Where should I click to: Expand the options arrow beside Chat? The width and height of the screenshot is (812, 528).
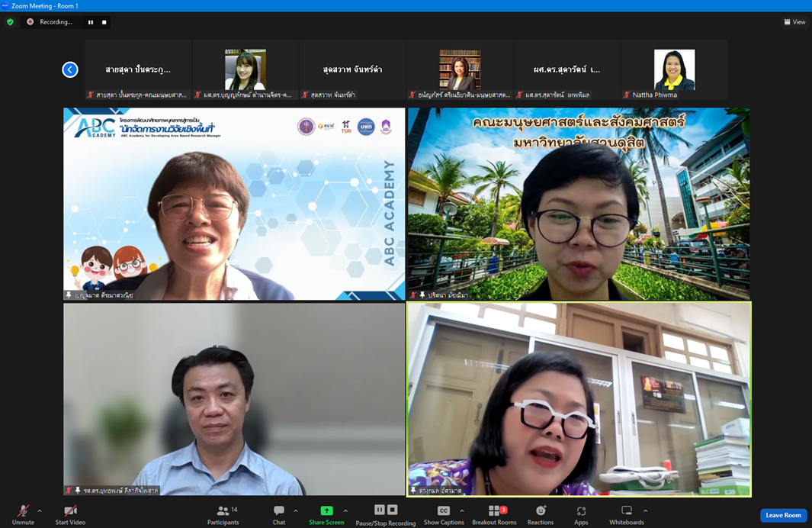pyautogui.click(x=296, y=511)
